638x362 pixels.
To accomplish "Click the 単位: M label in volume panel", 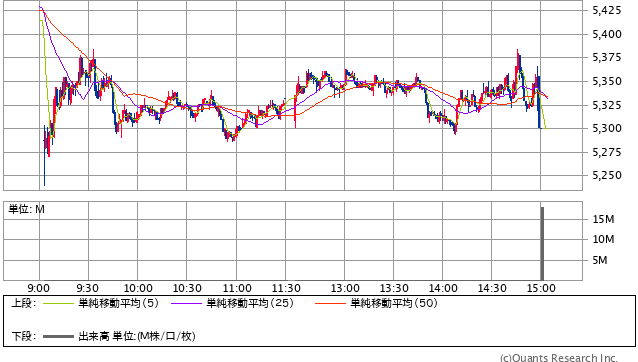I will coord(26,209).
